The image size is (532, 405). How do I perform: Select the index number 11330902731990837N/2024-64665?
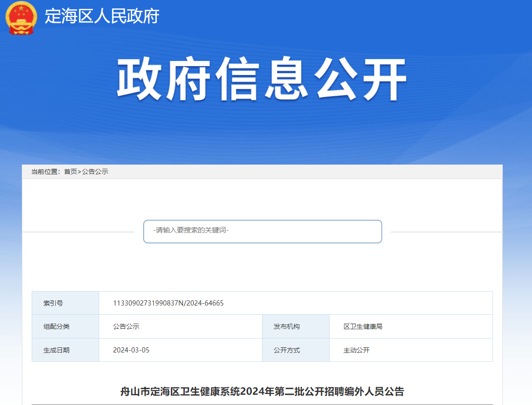coord(168,303)
